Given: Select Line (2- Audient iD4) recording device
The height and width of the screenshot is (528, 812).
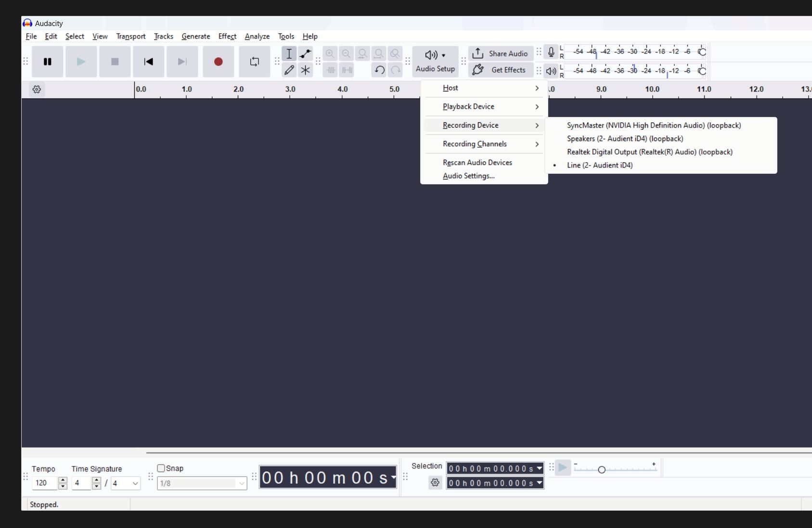Looking at the screenshot, I should pyautogui.click(x=661, y=165).
